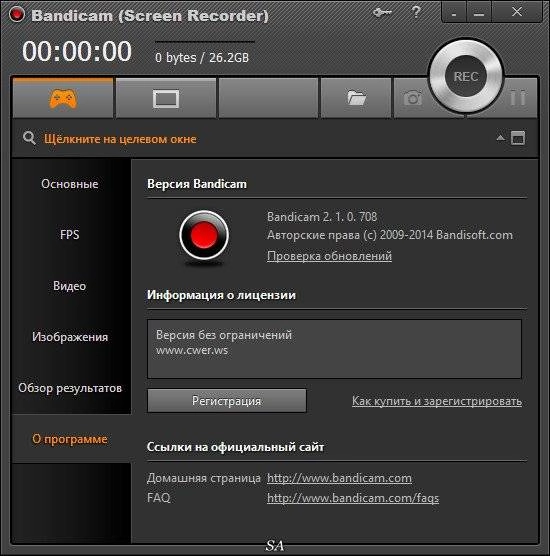Click the empty third mode tab button

point(268,98)
